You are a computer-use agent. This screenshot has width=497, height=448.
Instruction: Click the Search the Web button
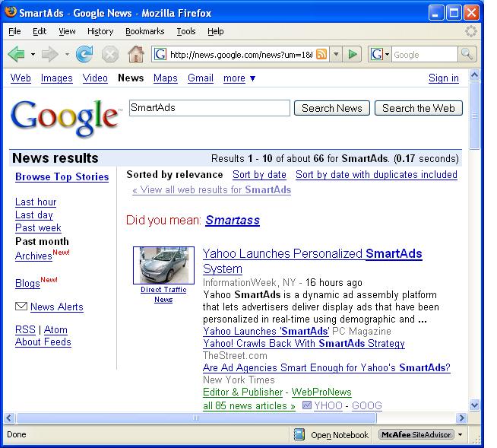pos(419,108)
